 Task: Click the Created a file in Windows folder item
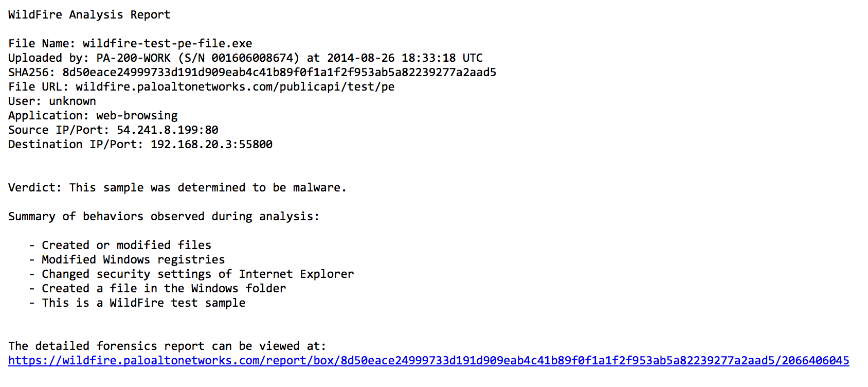tap(164, 289)
